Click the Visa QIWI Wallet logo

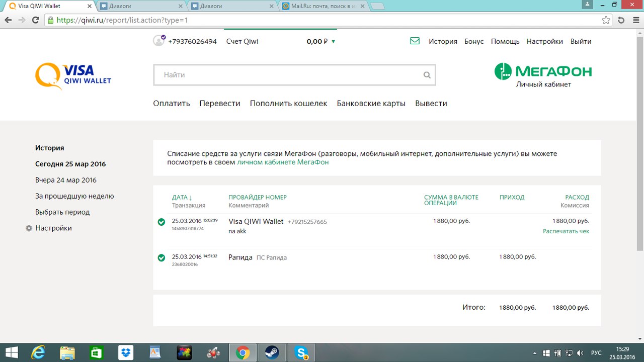pos(73,76)
